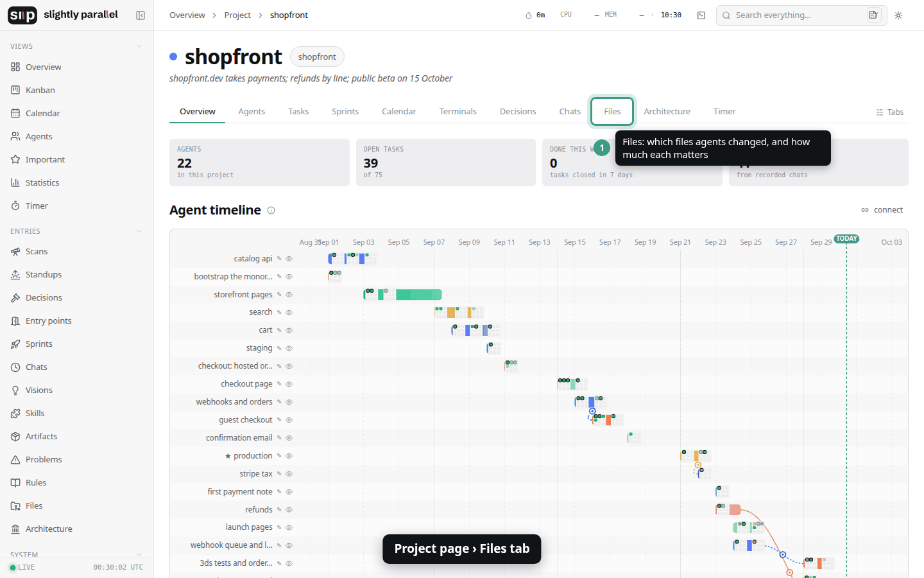Toggle visibility of the checkout page row
The image size is (924, 578).
pos(289,384)
